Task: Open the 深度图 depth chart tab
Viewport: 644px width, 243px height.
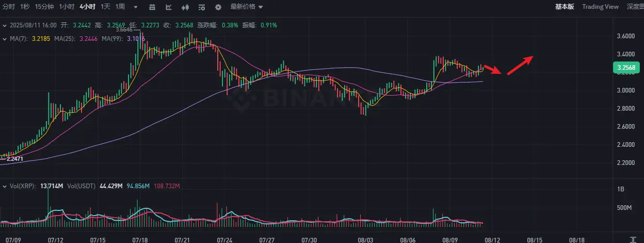Action: (635, 7)
